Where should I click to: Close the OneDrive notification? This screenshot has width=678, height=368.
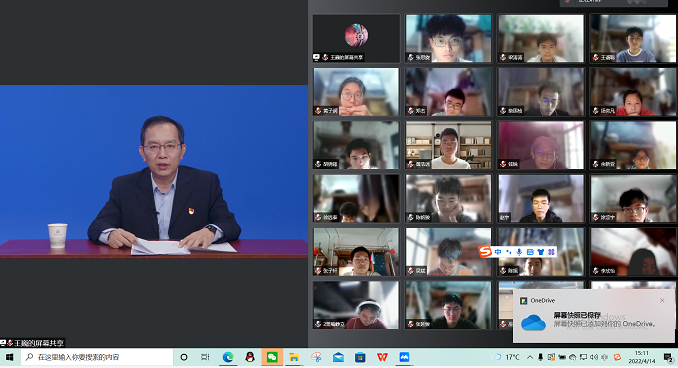pyautogui.click(x=662, y=300)
